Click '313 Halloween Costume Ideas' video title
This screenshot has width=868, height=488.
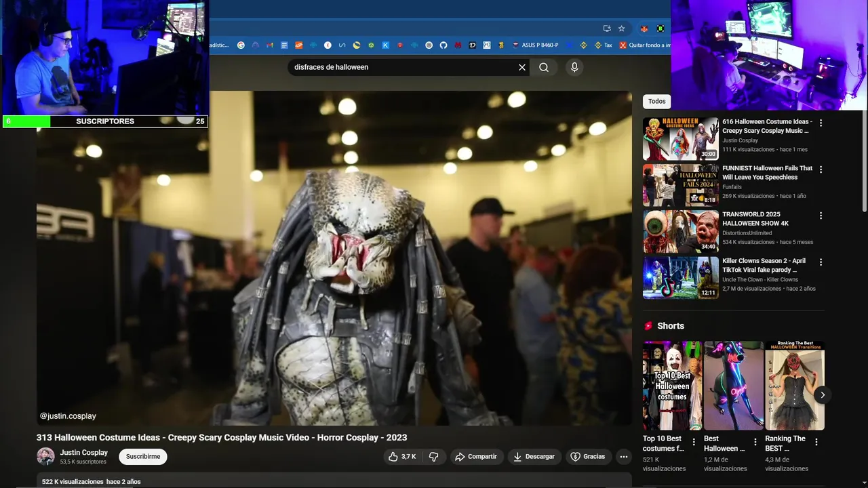coord(222,438)
